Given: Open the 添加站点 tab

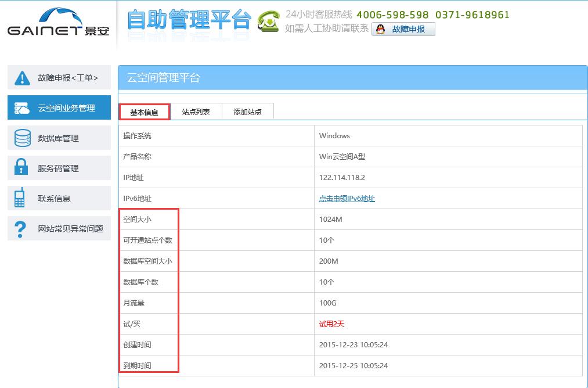Looking at the screenshot, I should point(247,112).
